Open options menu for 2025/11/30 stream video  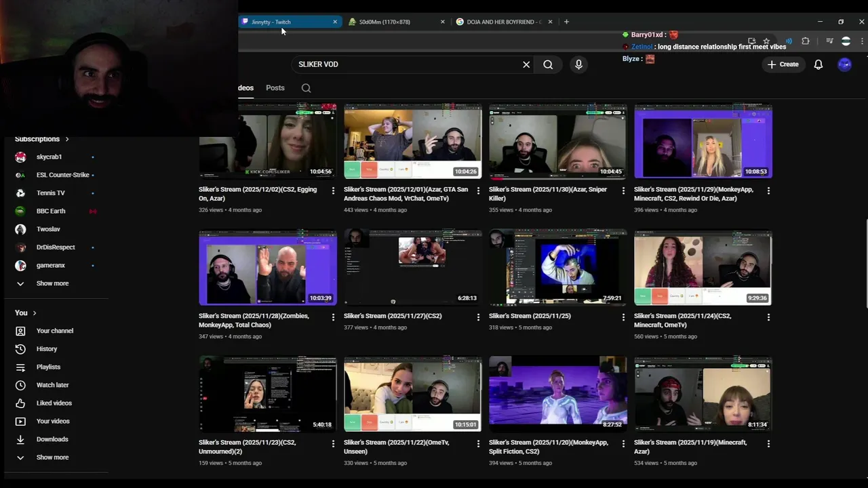pos(623,191)
